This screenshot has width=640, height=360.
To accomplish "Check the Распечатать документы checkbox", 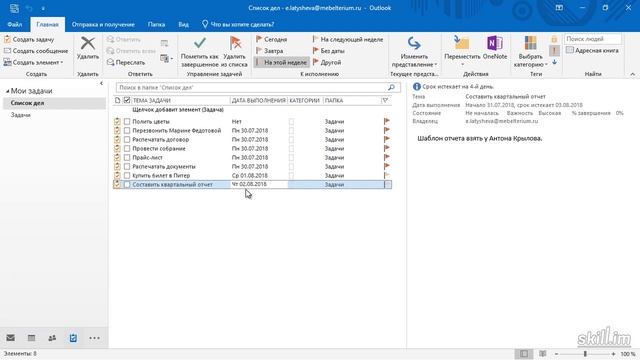I will pos(127,167).
